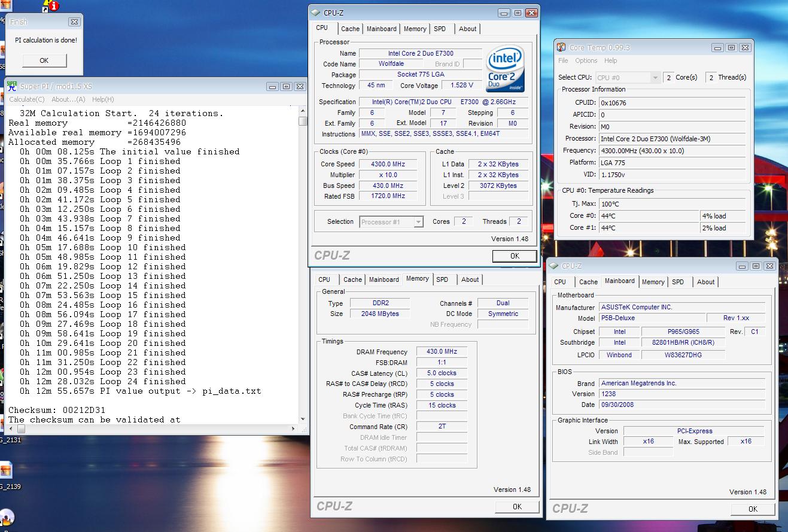Select About tab in CPU-Z Memory window
The height and width of the screenshot is (532, 788).
pos(470,279)
